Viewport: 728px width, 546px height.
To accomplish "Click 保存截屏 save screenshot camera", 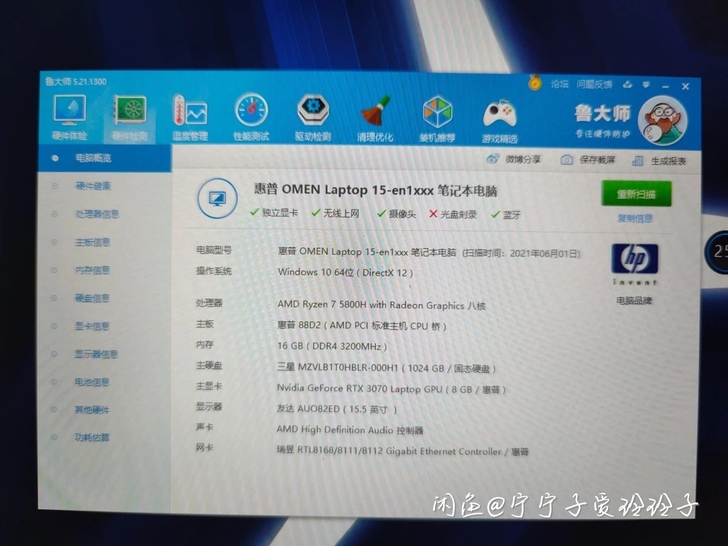I will coord(587,160).
